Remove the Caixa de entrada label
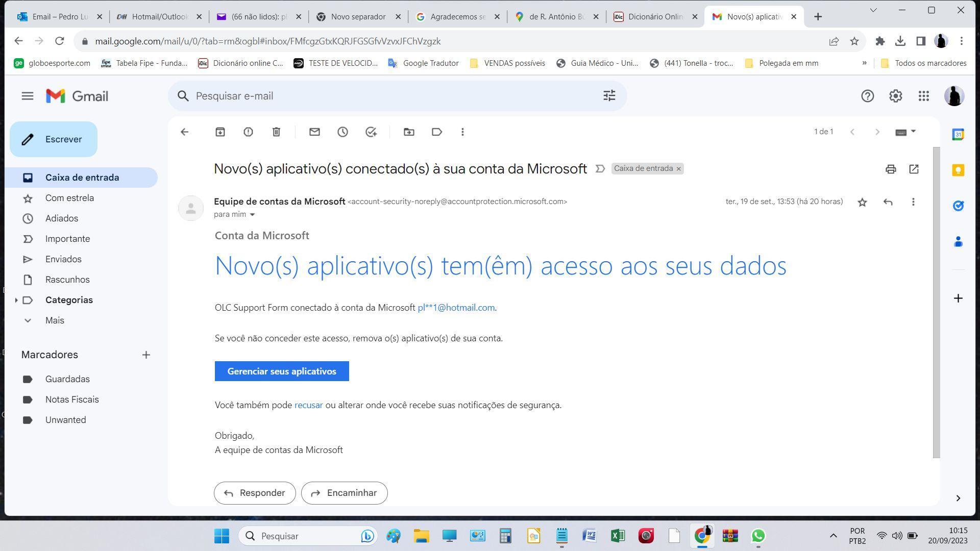980x551 pixels. click(x=678, y=169)
